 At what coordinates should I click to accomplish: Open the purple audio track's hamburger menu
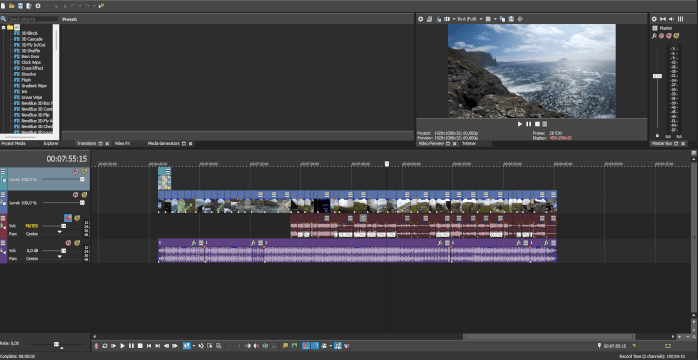pos(3,243)
